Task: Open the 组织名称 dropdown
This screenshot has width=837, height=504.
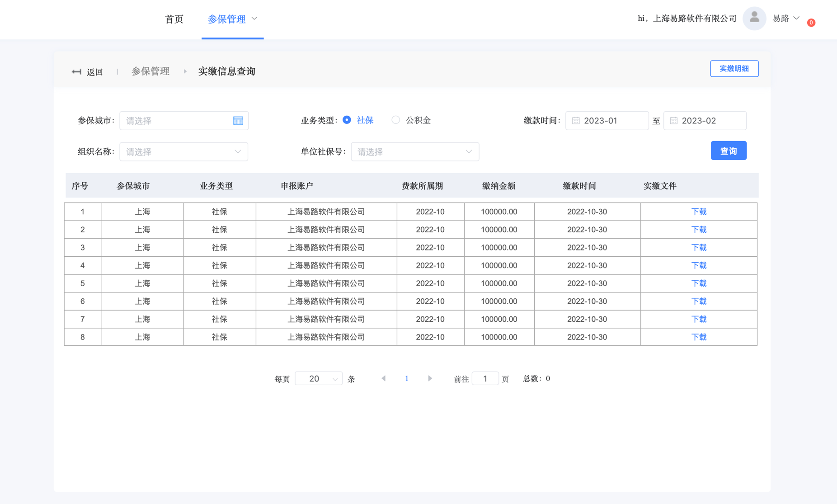Action: coord(183,152)
